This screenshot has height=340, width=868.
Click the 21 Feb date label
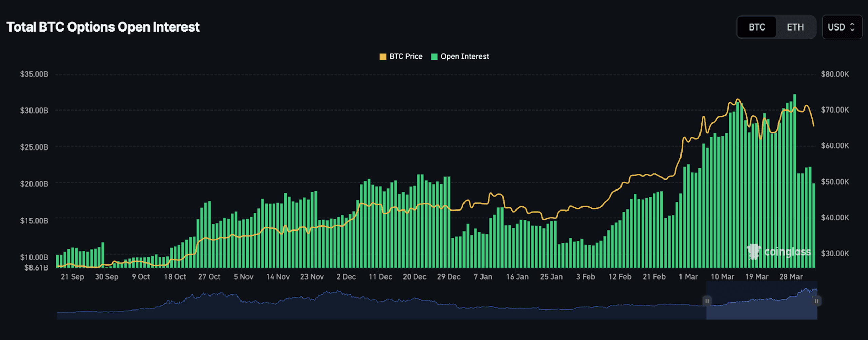(654, 277)
